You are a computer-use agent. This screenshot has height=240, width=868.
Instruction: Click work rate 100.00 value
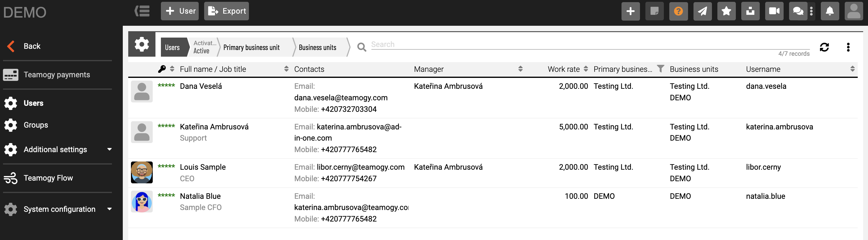click(x=576, y=196)
